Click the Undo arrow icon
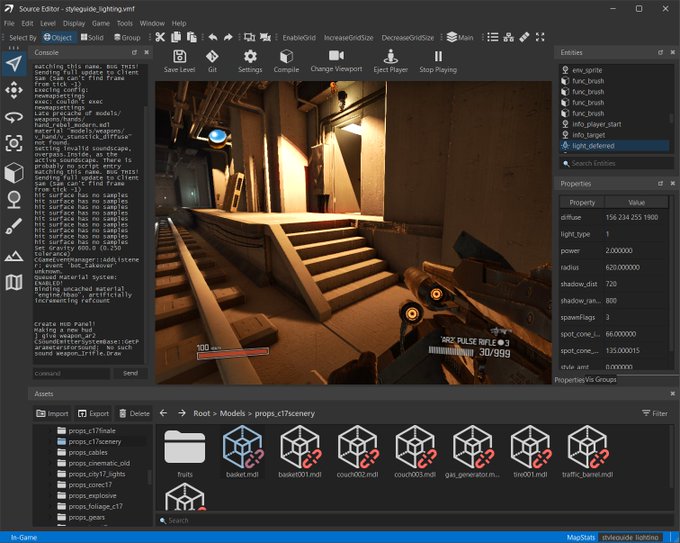This screenshot has width=680, height=543. 212,37
